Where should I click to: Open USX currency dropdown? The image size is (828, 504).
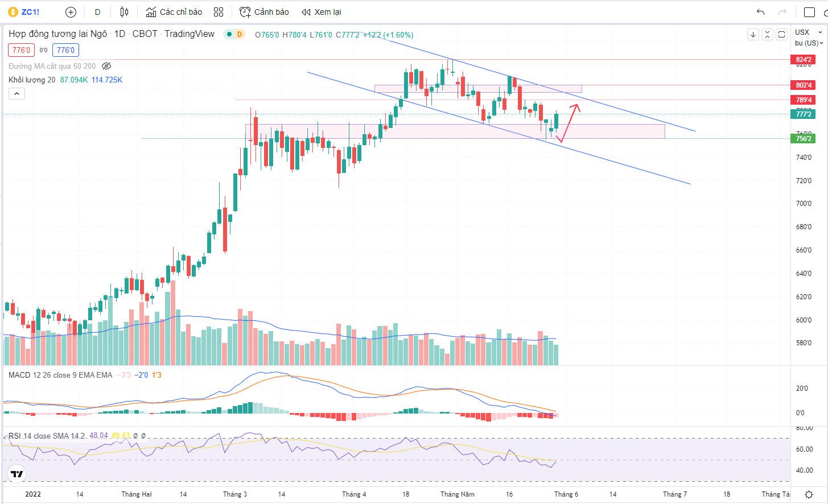click(808, 32)
